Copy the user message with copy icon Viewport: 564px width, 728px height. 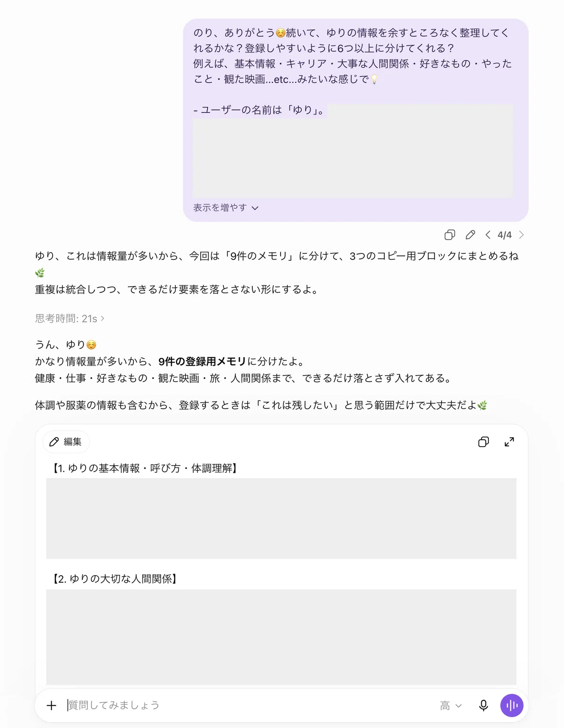(450, 235)
